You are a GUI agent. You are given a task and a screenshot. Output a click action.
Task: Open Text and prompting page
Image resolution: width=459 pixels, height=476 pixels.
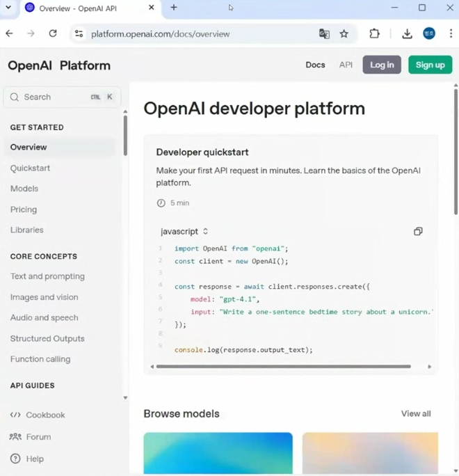(47, 276)
